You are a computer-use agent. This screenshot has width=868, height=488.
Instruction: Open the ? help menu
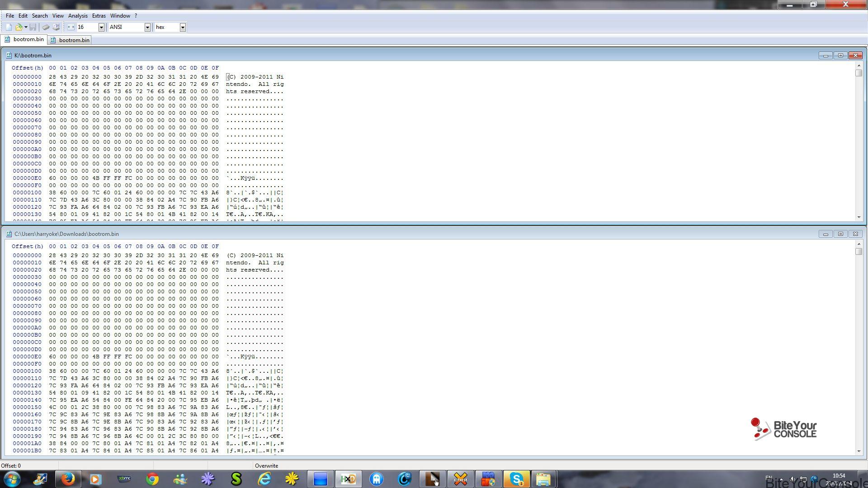[x=136, y=16]
